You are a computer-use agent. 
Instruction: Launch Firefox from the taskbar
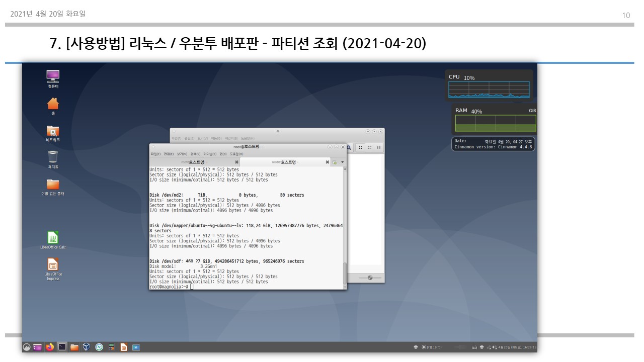(x=50, y=347)
